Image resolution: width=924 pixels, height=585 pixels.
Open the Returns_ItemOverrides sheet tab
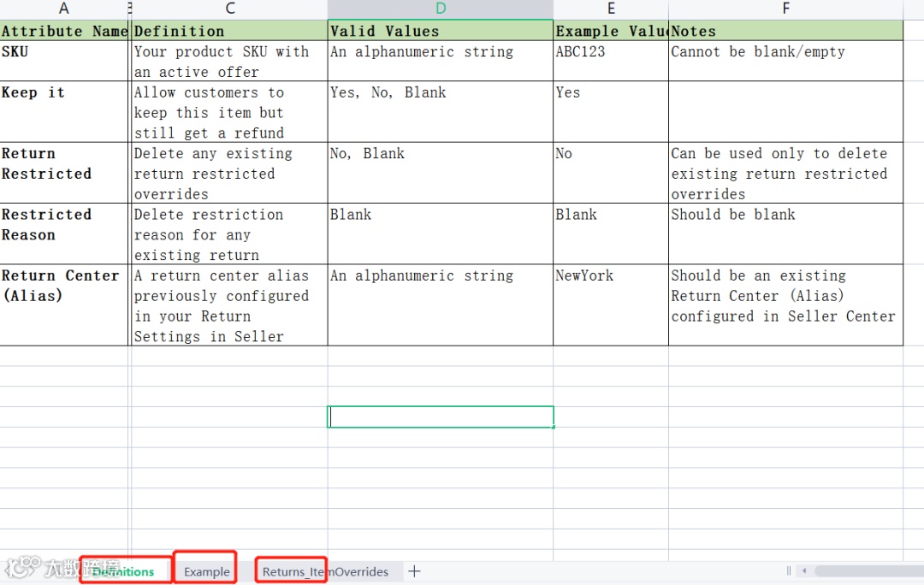coord(325,571)
